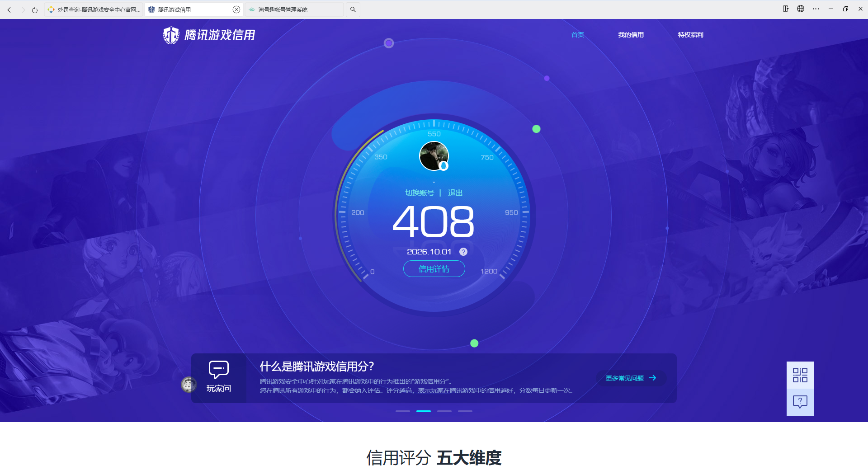868x470 pixels.
Task: Click the 什么是腾讯游戏信用分? heading
Action: [317, 367]
